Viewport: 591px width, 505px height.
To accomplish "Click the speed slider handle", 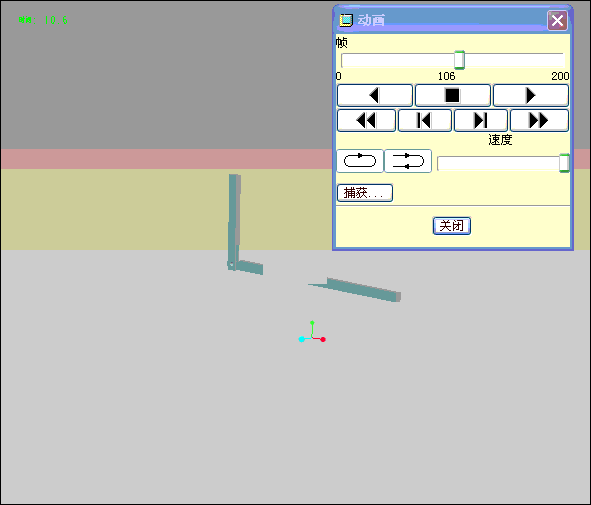I will coord(564,163).
